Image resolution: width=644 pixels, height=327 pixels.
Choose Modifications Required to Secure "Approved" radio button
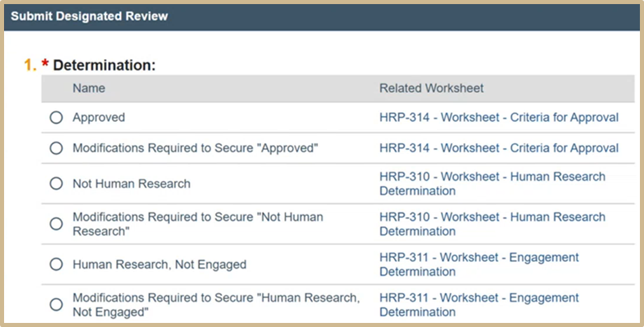click(x=56, y=149)
